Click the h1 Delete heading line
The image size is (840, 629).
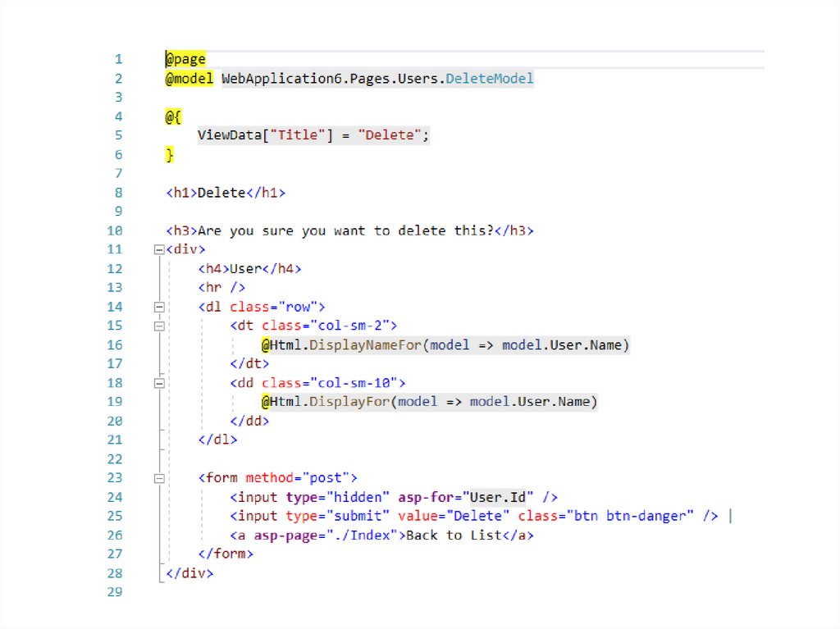(226, 193)
